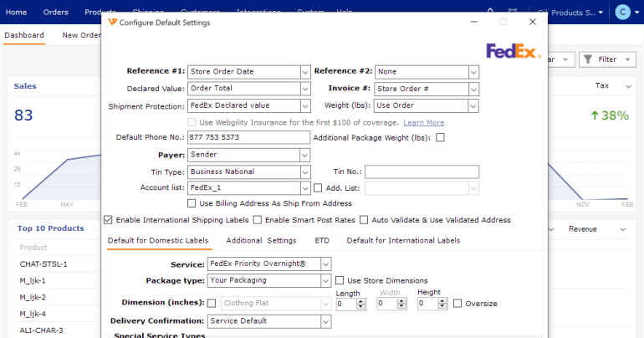Switch to Default for Domestic Labels tab
The image size is (644, 338).
[x=158, y=241]
